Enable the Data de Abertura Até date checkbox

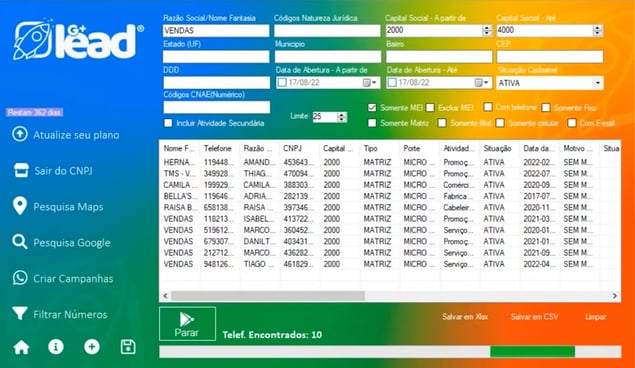[x=392, y=83]
